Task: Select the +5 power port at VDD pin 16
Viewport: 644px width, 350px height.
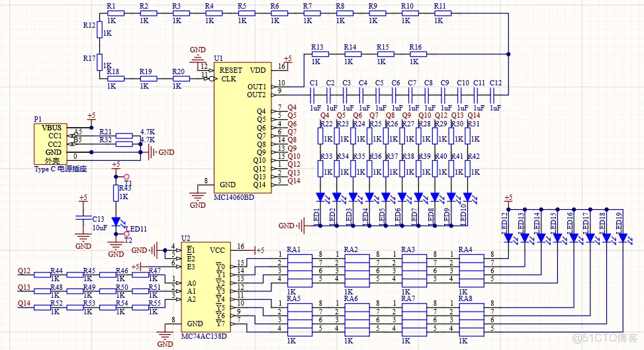Action: (287, 60)
